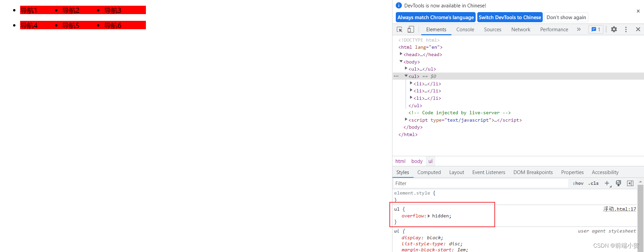Toggle the .cls class editor button
The image size is (644, 252).
[x=593, y=183]
